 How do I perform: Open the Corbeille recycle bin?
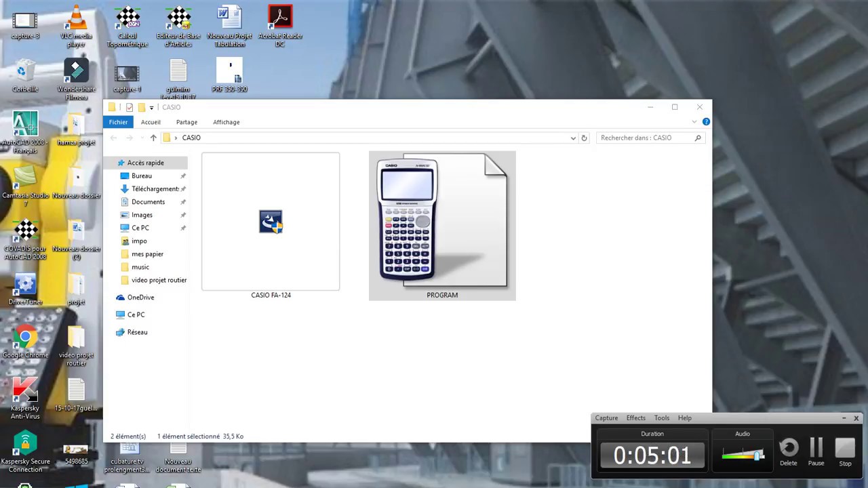(x=25, y=76)
